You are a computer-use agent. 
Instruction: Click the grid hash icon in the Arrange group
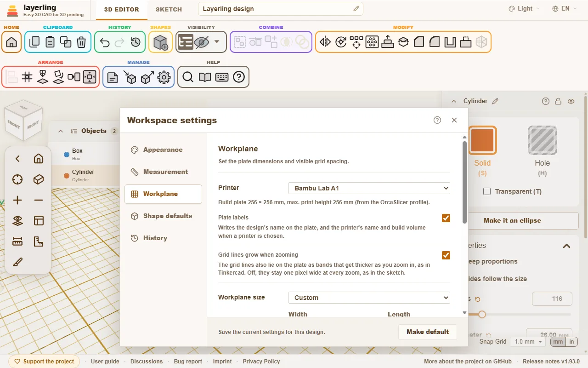(x=27, y=77)
